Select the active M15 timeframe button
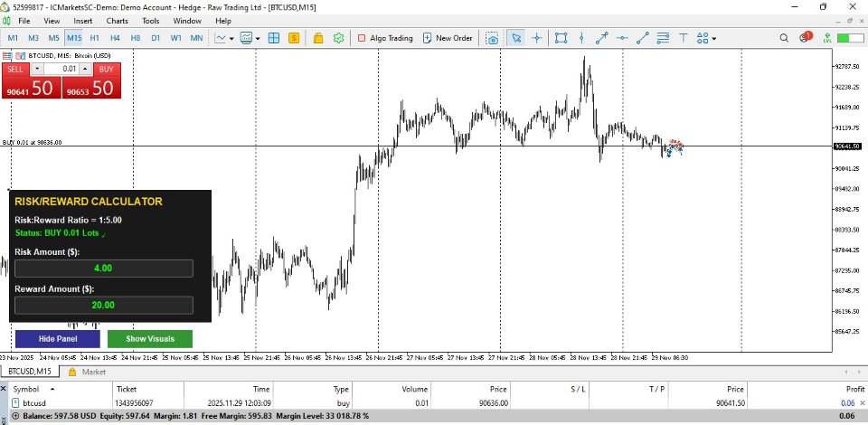 coord(74,38)
